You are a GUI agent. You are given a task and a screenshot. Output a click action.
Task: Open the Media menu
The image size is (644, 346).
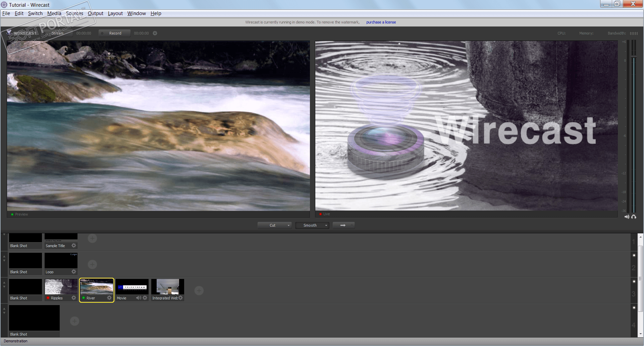click(x=54, y=13)
